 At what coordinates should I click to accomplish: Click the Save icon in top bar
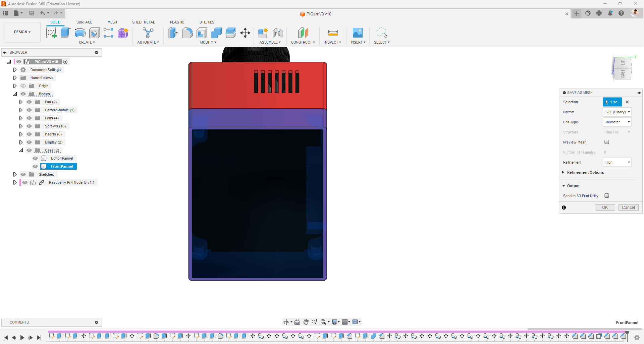tap(32, 13)
